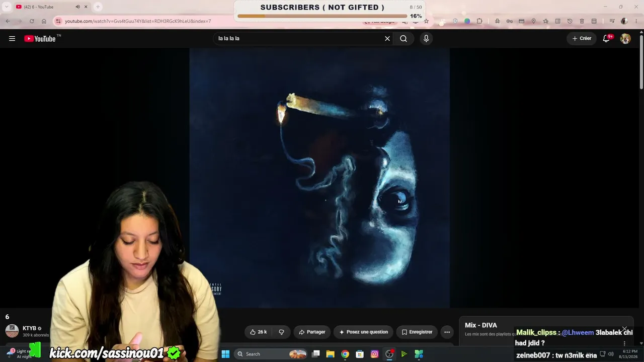Open the YouTube account avatar menu
644x362 pixels.
(625, 39)
